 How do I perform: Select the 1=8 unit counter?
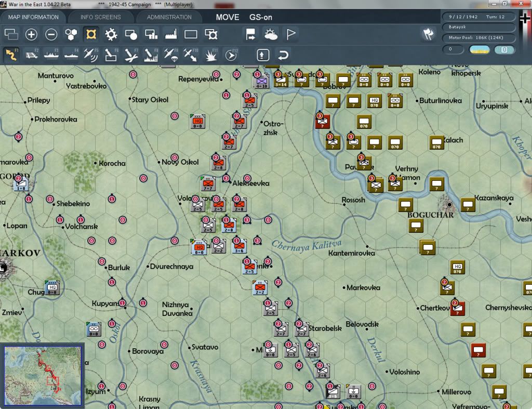(x=21, y=184)
